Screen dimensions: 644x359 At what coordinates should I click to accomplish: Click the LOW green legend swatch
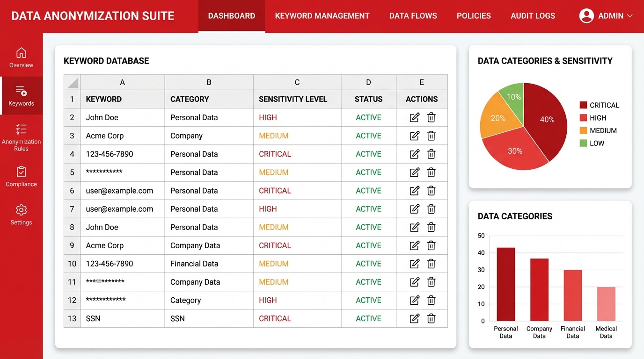pos(583,143)
